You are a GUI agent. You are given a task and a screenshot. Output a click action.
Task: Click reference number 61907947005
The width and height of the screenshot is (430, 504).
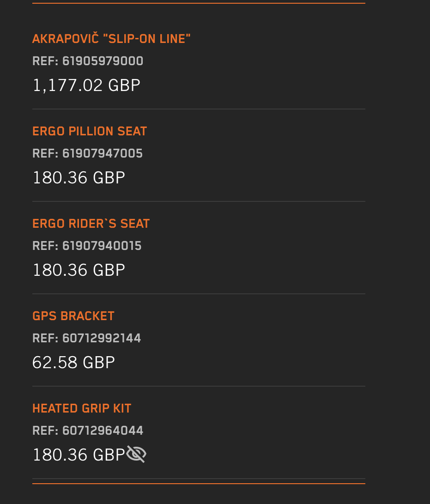(x=88, y=153)
